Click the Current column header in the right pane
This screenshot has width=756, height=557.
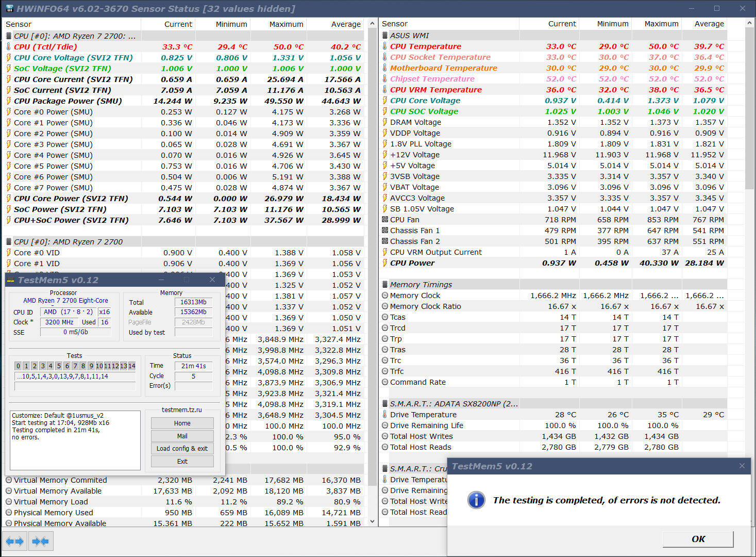click(x=549, y=24)
